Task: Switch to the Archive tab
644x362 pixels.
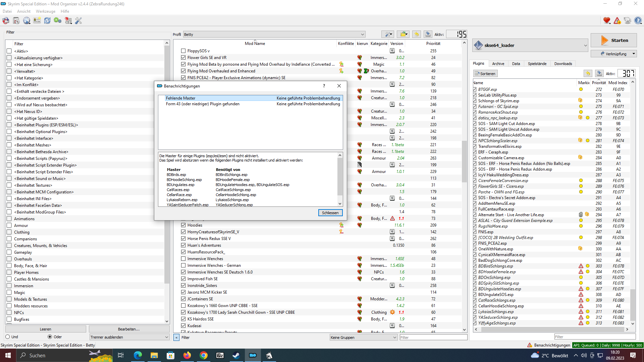Action: [498, 64]
